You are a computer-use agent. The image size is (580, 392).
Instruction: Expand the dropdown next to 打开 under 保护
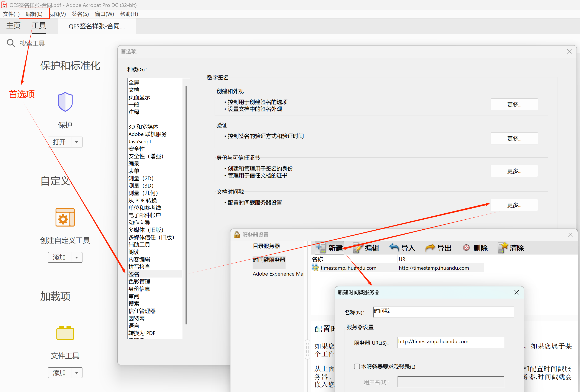click(x=77, y=142)
